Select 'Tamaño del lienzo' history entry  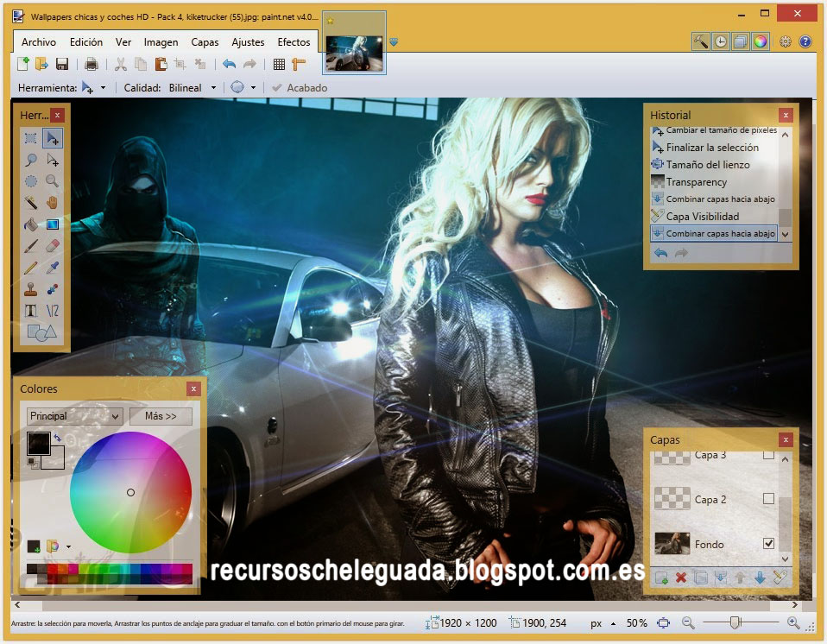pos(714,165)
